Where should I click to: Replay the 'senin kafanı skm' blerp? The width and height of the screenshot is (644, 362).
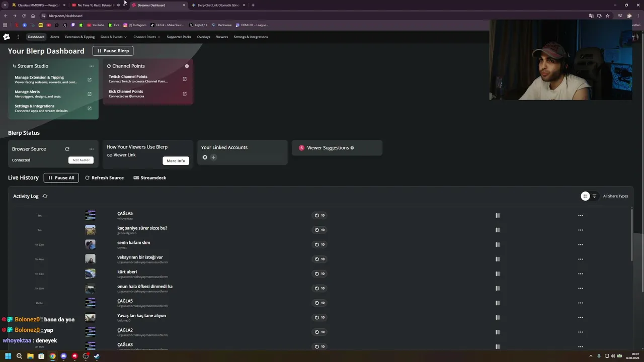(x=319, y=244)
